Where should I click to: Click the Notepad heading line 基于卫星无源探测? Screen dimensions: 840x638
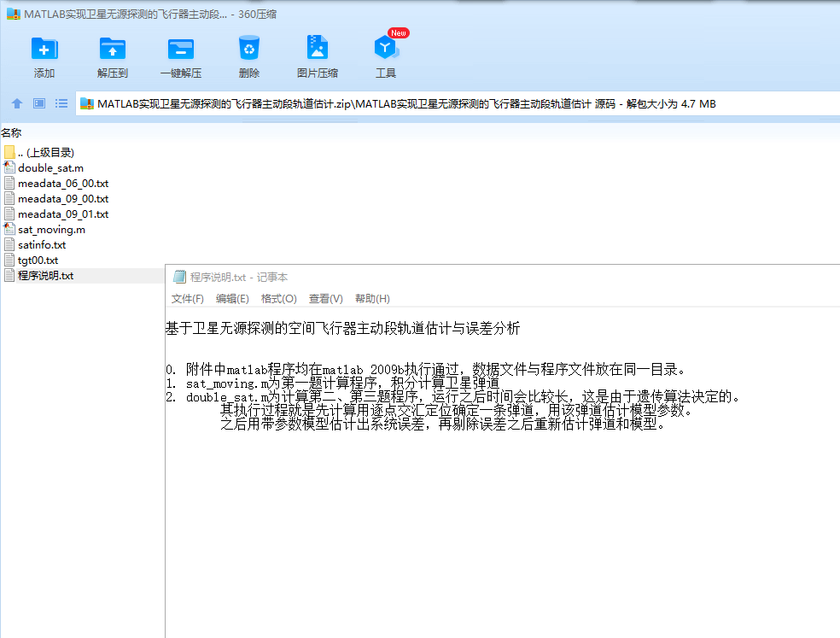pyautogui.click(x=343, y=328)
